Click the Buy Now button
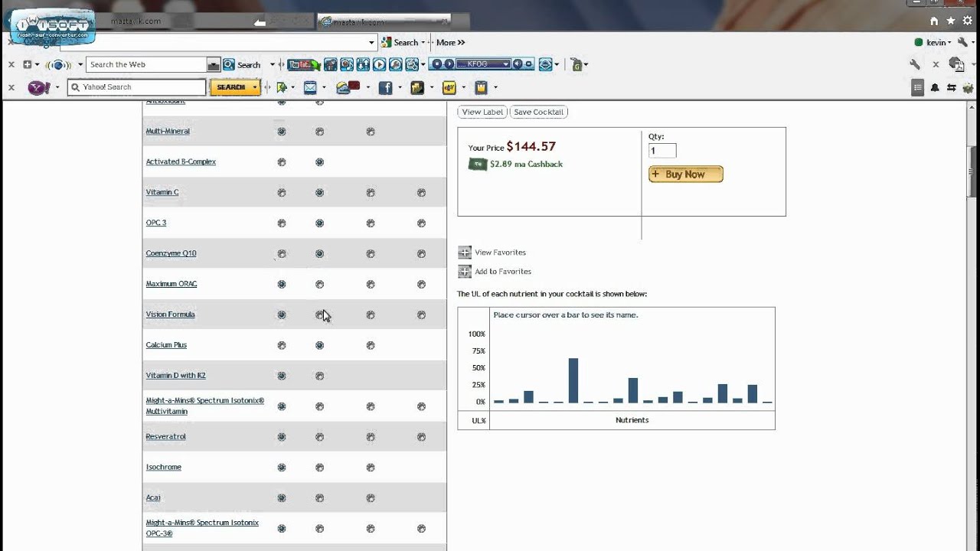Image resolution: width=980 pixels, height=551 pixels. 685,174
